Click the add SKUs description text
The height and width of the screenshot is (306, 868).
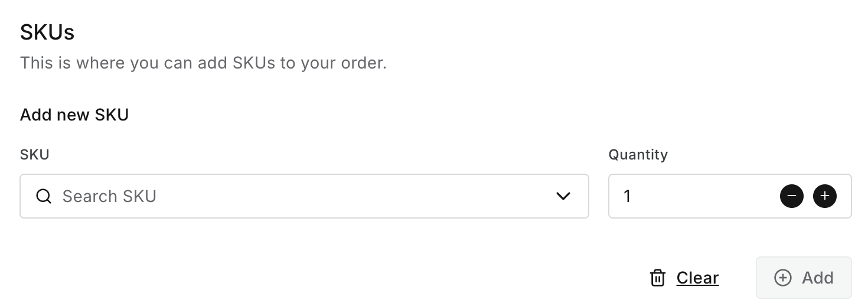coord(203,63)
